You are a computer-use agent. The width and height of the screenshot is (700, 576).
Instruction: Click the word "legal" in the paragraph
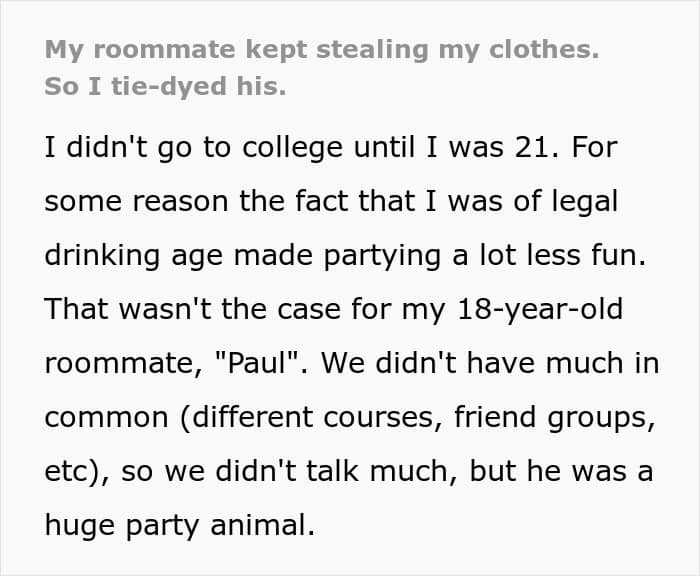[x=581, y=201]
